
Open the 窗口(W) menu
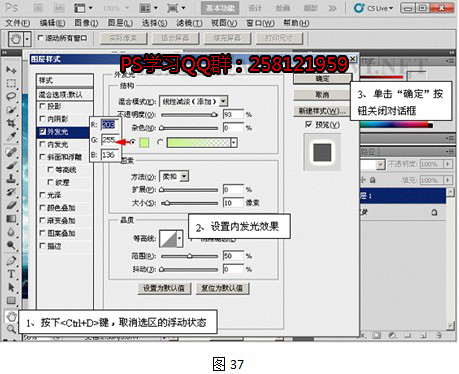pyautogui.click(x=260, y=23)
